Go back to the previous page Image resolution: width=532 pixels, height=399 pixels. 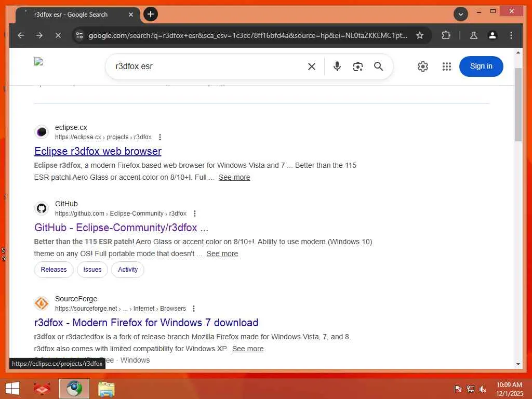[21, 35]
